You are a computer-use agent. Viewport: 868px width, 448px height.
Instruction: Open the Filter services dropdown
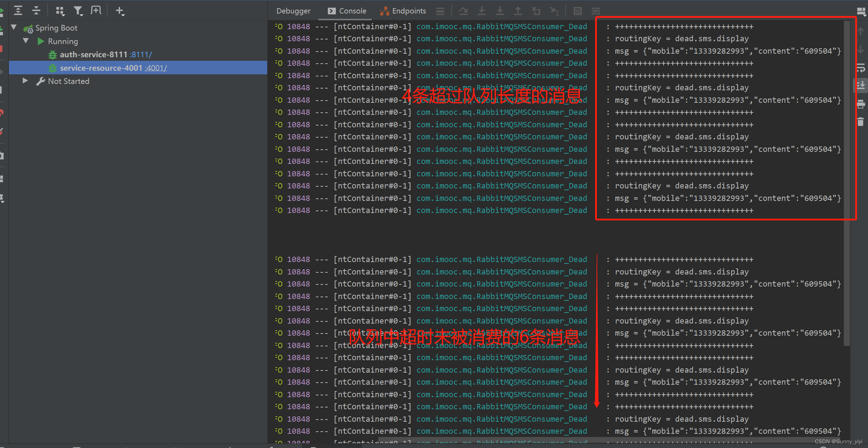click(78, 11)
